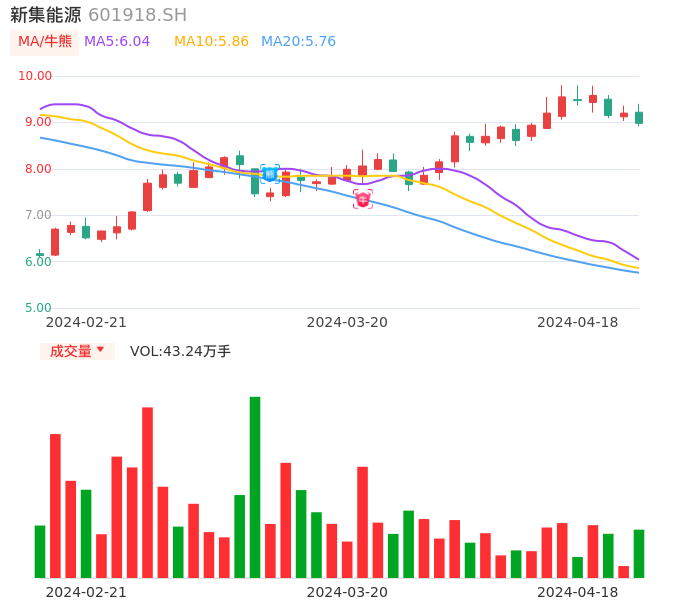Open the 成交量 indicator dropdown
Screen dimensions: 686x606
(x=77, y=351)
